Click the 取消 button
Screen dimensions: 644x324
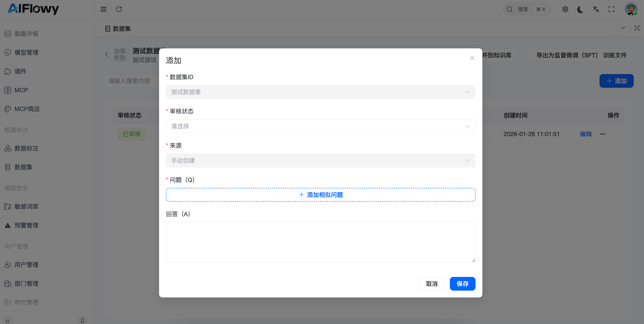pyautogui.click(x=431, y=284)
